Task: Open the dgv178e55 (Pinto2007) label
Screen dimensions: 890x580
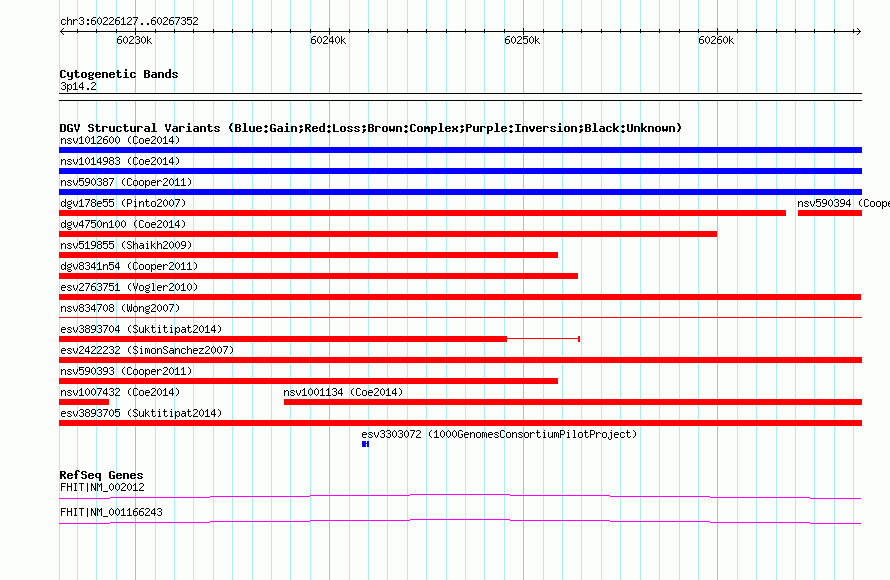Action: 123,203
